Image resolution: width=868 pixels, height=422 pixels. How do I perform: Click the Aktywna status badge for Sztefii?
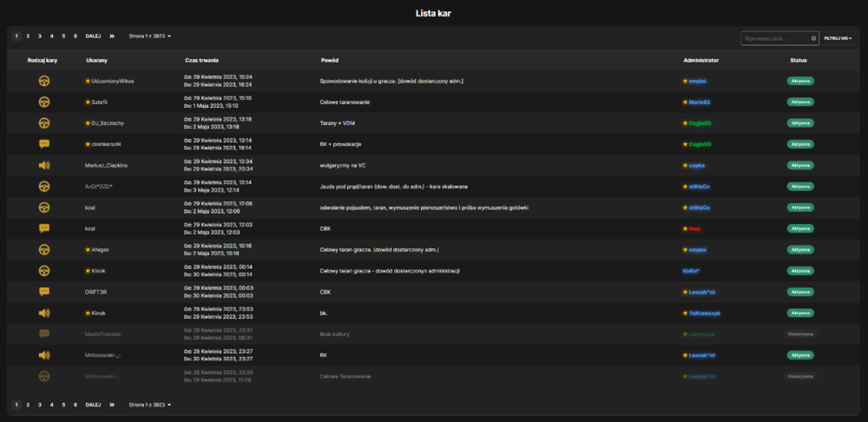[800, 102]
